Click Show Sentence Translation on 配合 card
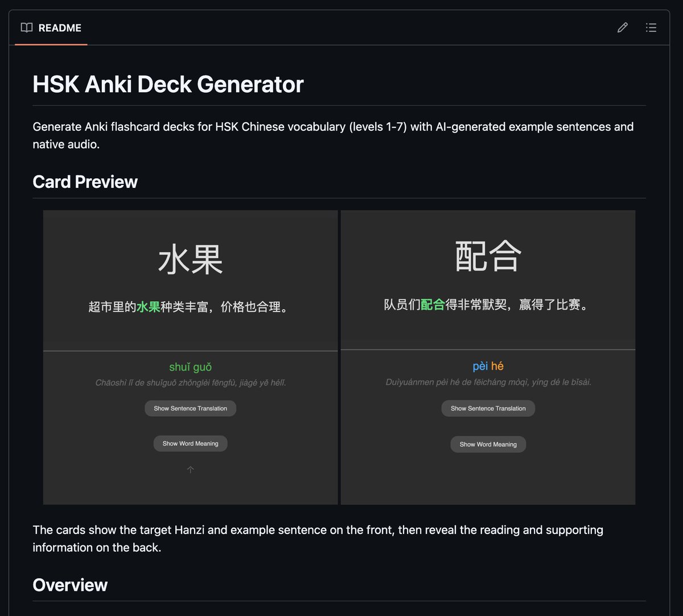Viewport: 683px width, 616px height. pos(488,408)
